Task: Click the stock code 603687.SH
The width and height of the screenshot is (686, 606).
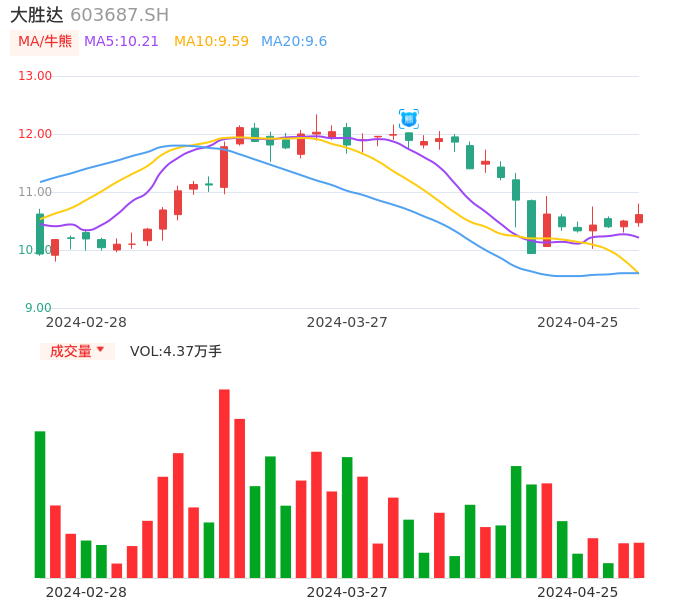Action: click(119, 15)
